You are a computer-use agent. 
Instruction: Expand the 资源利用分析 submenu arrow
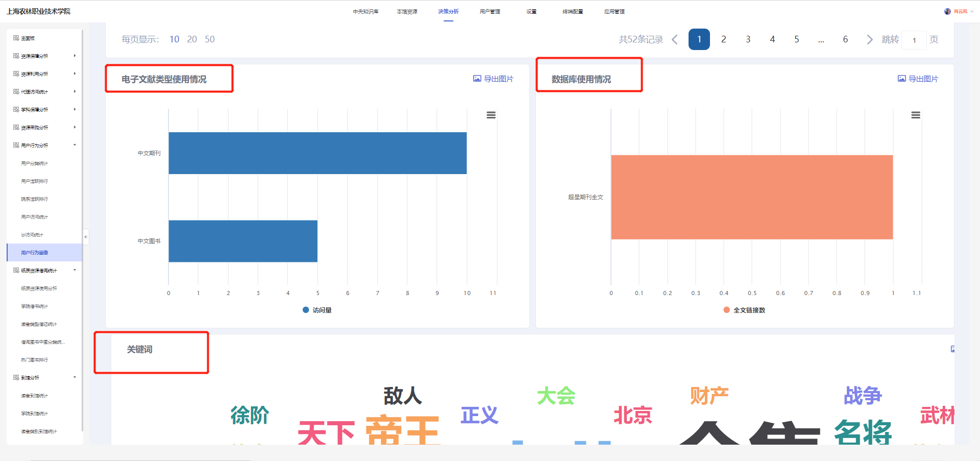[x=75, y=74]
